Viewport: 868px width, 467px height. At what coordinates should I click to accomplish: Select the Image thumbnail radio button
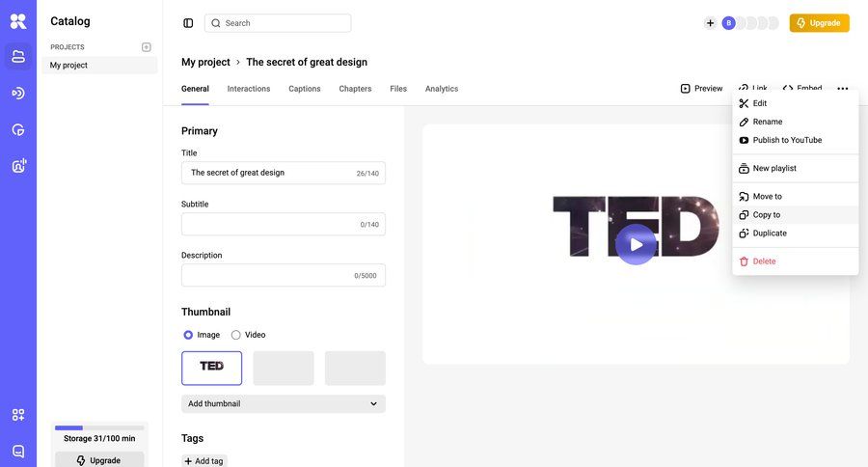(x=188, y=335)
